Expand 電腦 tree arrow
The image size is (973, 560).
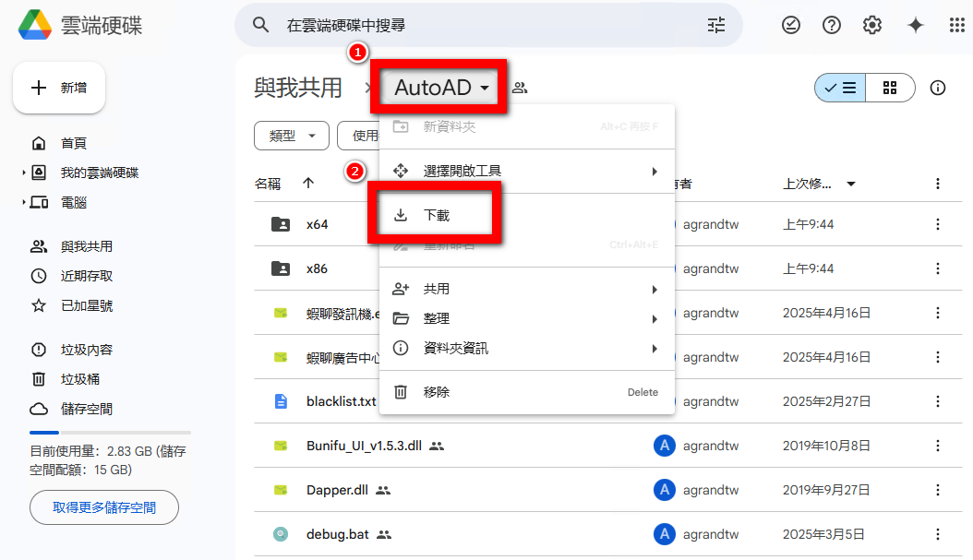pyautogui.click(x=24, y=202)
